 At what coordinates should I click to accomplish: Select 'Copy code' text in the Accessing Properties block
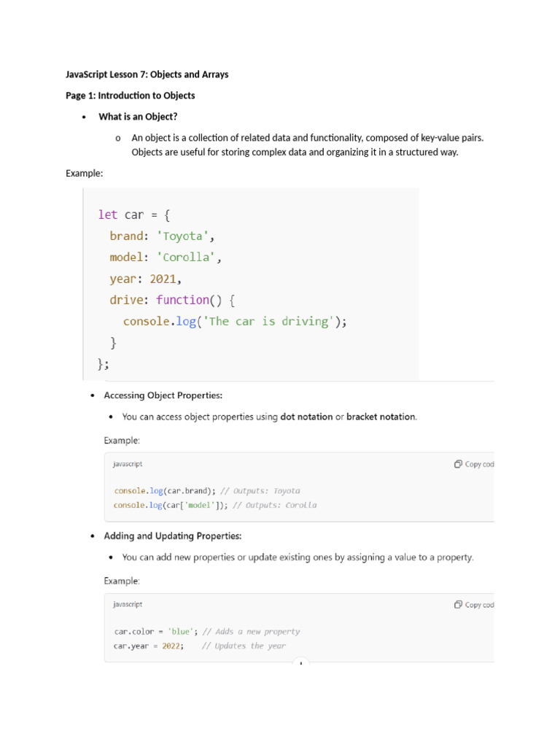tap(480, 464)
